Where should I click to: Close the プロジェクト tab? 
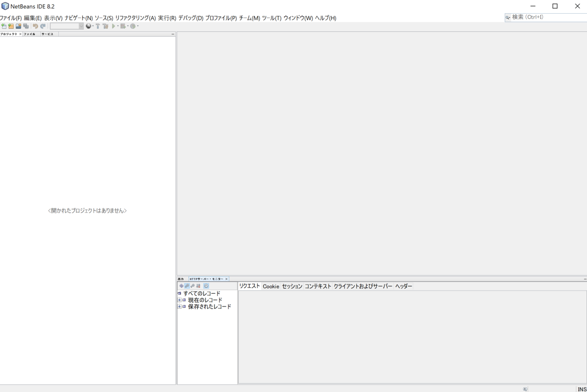[x=20, y=34]
